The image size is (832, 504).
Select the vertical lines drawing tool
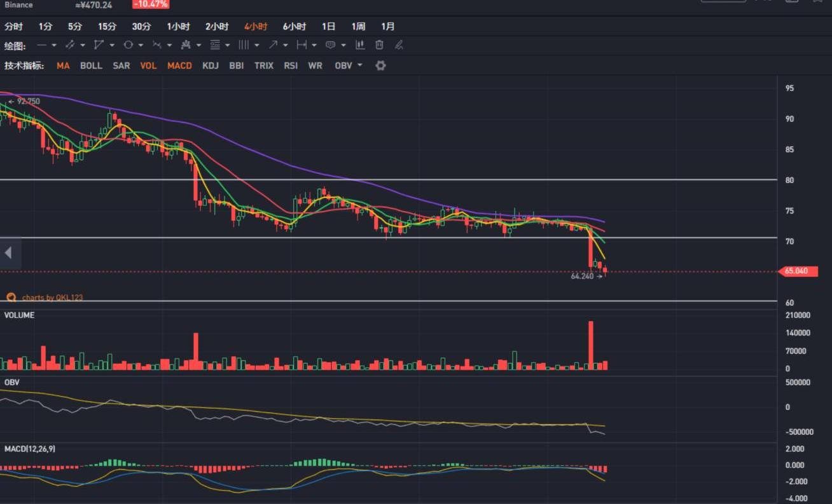244,45
